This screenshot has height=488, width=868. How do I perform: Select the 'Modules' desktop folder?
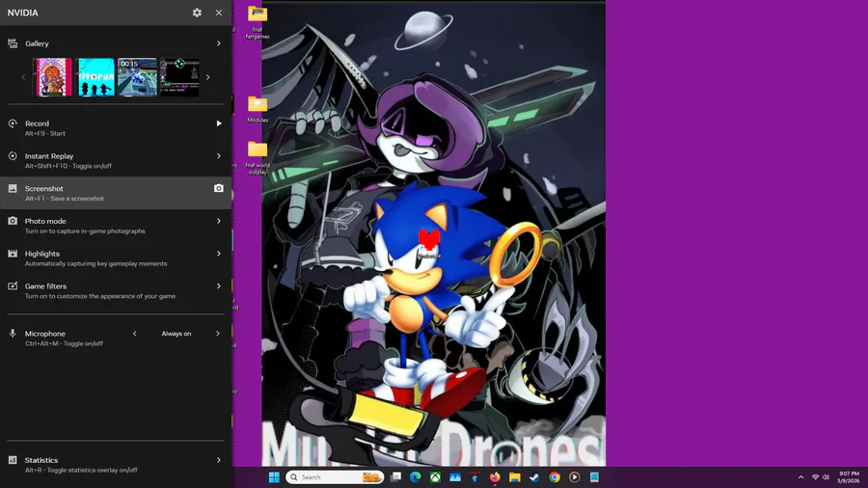tap(258, 109)
